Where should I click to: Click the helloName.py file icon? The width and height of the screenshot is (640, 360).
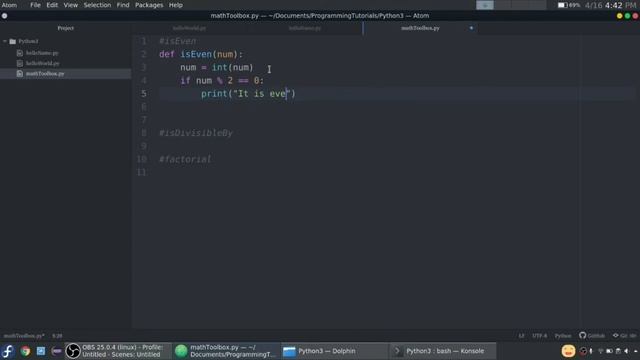pyautogui.click(x=20, y=53)
